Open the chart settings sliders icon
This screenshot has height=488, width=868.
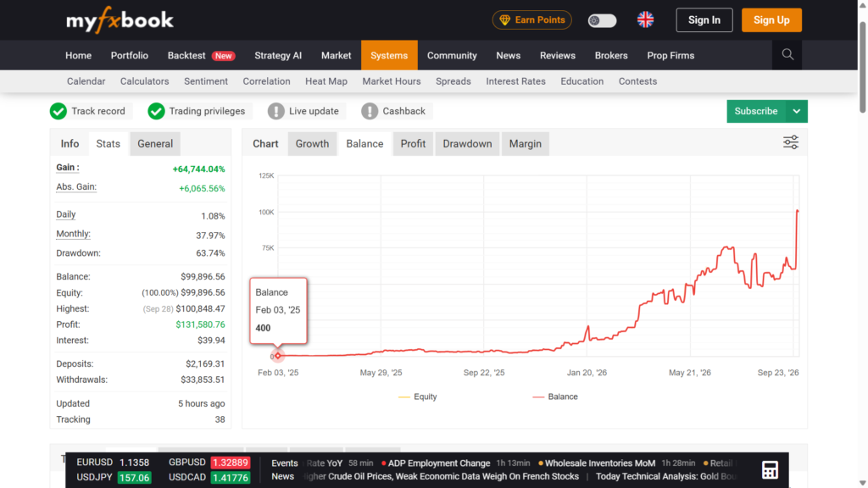point(791,142)
